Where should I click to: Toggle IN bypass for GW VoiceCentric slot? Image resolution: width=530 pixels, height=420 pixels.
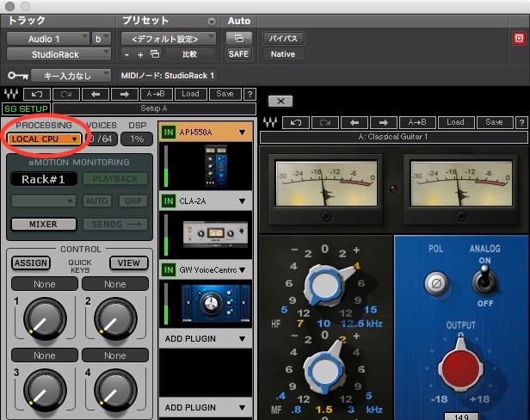[x=169, y=270]
